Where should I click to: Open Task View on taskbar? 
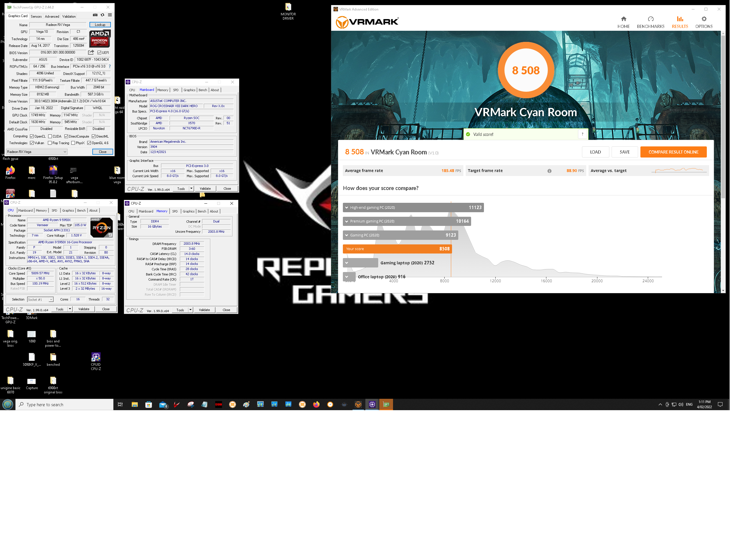(120, 404)
